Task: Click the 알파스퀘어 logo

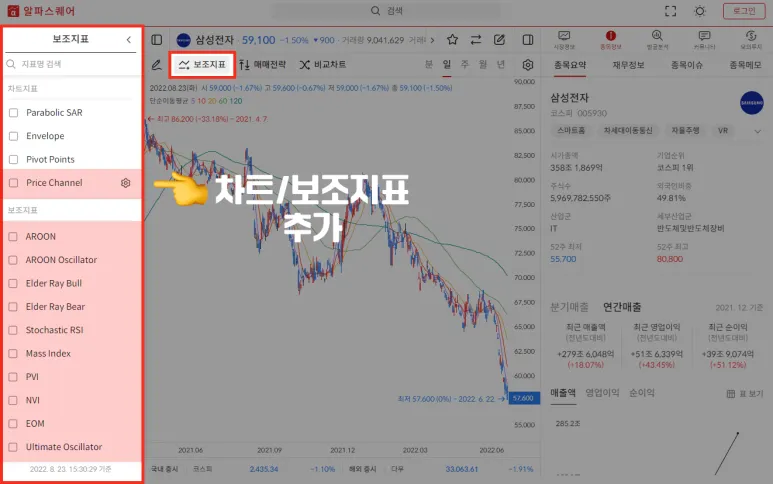Action: pyautogui.click(x=41, y=11)
